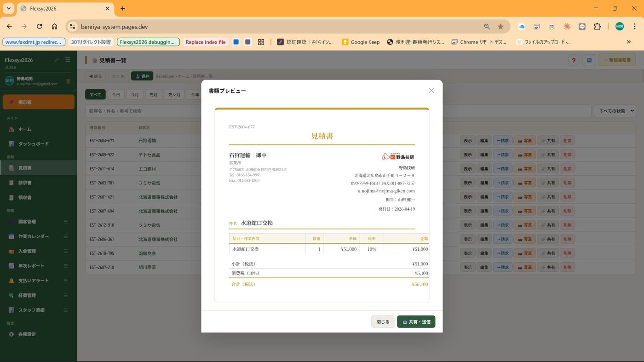The width and height of the screenshot is (644, 362).
Task: Click 編集 in the EST-2609-922 row
Action: coord(484,155)
